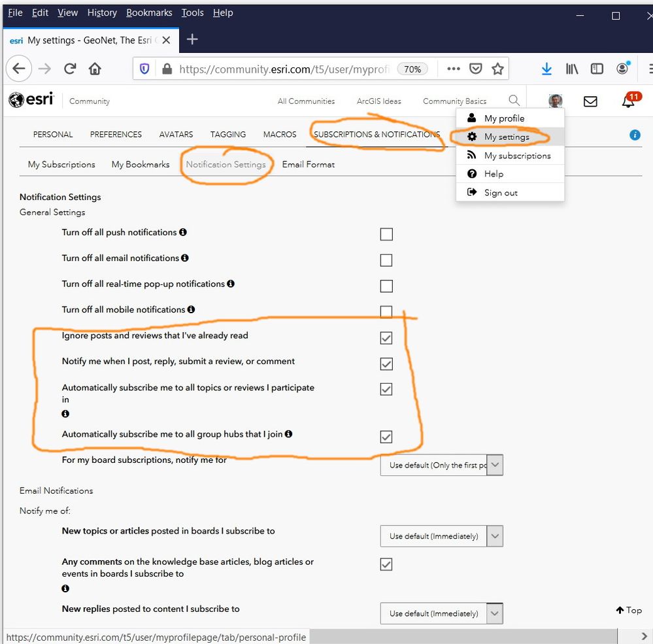
Task: Open the page actions three-dot menu
Action: (x=454, y=69)
